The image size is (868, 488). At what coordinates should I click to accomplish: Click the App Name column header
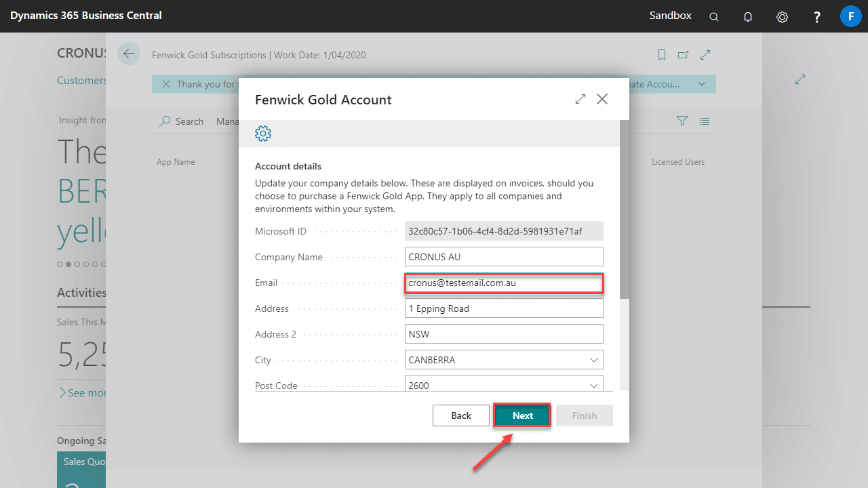click(176, 162)
